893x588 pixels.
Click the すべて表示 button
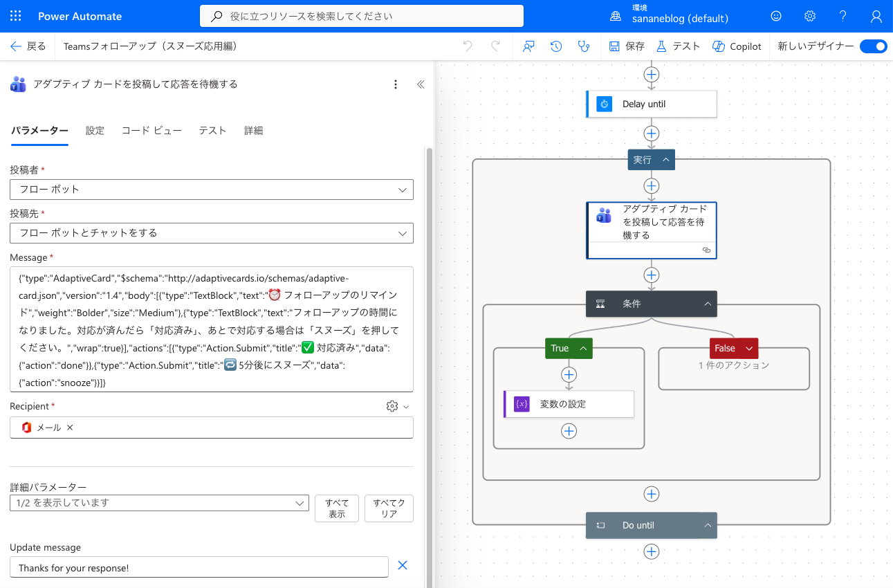(337, 508)
